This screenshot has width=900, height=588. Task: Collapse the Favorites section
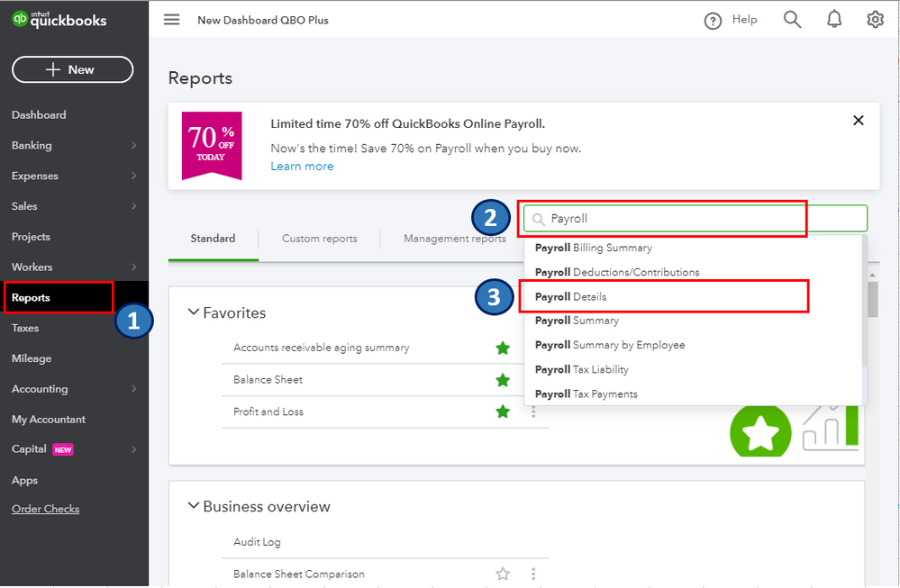coord(194,312)
